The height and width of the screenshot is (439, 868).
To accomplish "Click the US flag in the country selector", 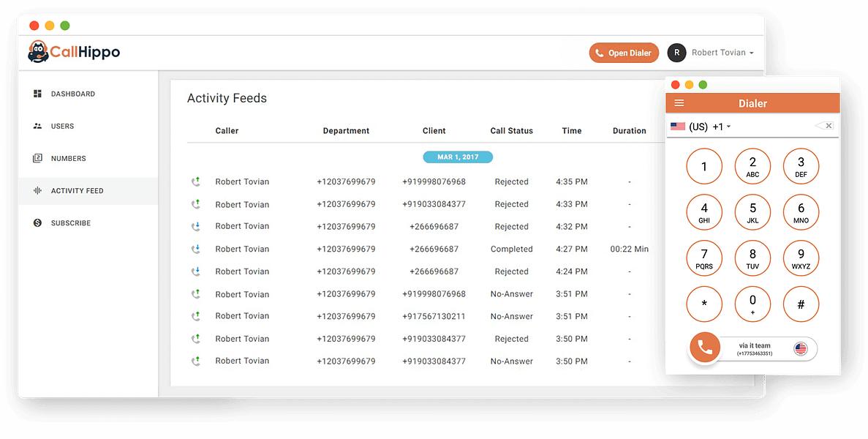I will (678, 127).
